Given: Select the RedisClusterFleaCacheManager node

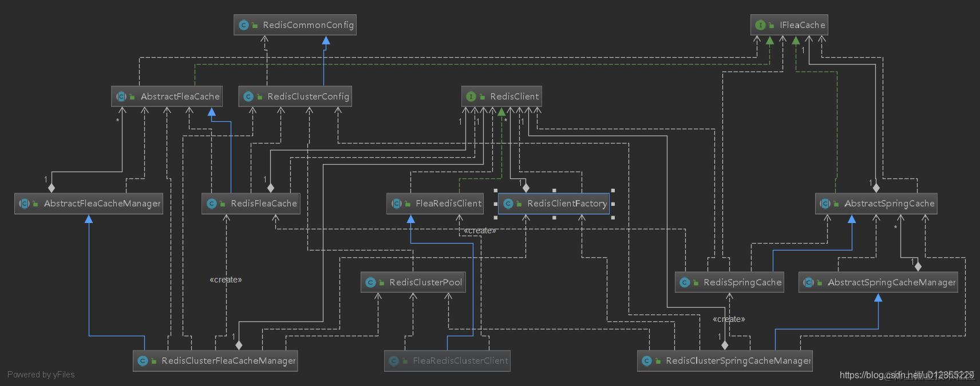Looking at the screenshot, I should [215, 361].
